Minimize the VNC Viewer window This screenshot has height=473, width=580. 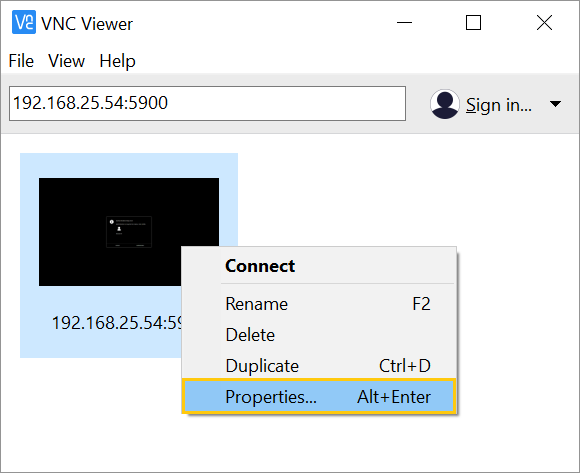[404, 23]
